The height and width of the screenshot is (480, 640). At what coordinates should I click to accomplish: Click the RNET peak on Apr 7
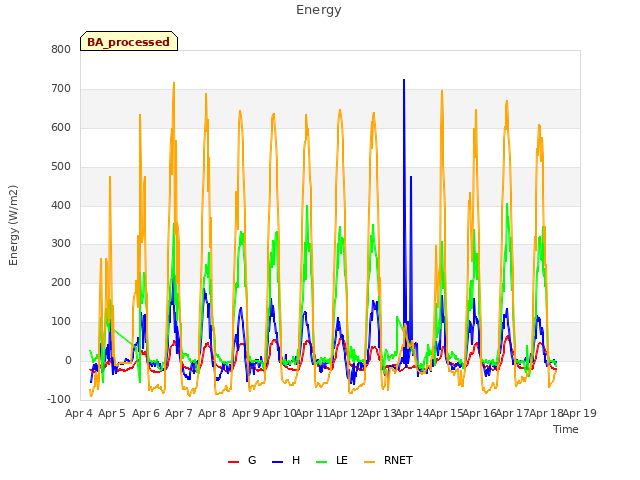[x=174, y=83]
